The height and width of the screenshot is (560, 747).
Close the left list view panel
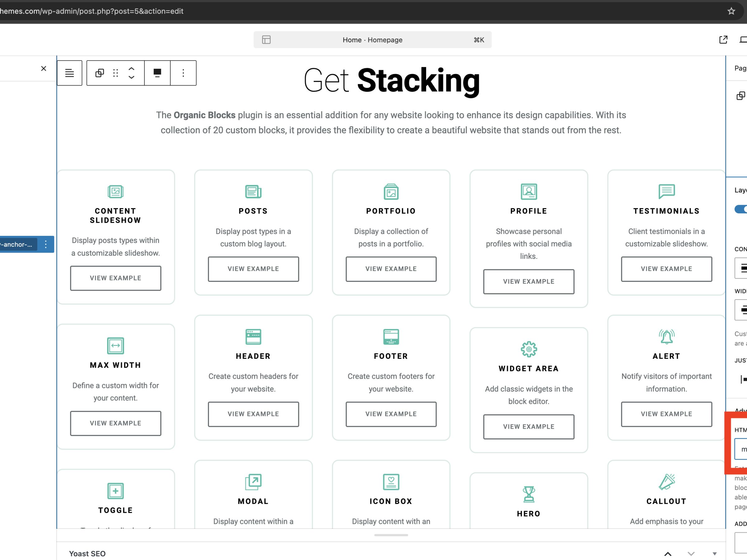click(x=44, y=68)
